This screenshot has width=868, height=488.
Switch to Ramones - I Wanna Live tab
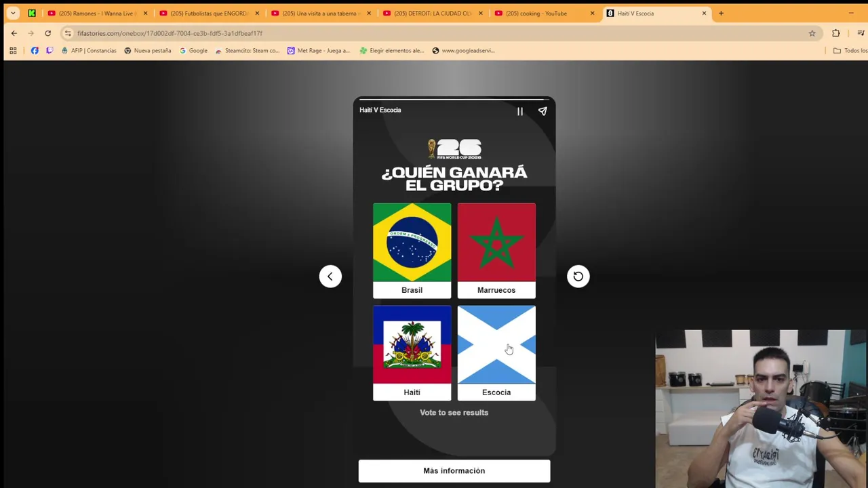98,14
